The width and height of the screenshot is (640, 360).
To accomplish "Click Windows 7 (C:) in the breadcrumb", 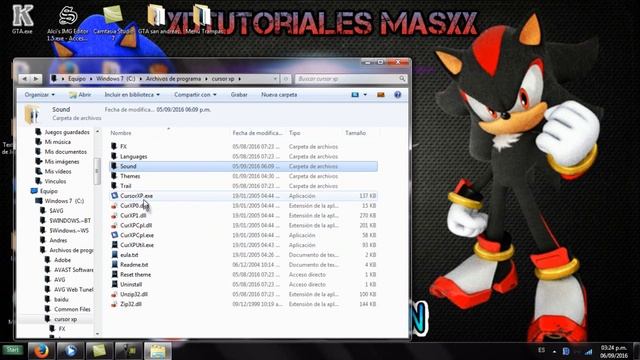I will (x=116, y=79).
